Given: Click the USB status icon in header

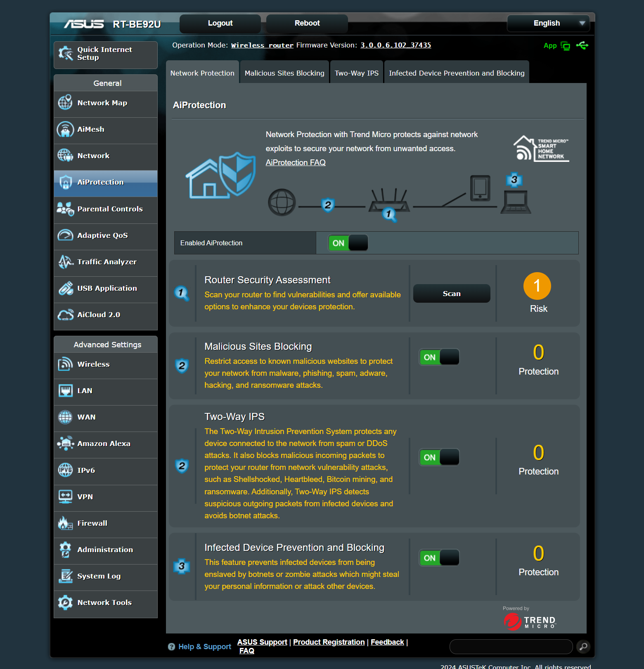Looking at the screenshot, I should [x=582, y=45].
